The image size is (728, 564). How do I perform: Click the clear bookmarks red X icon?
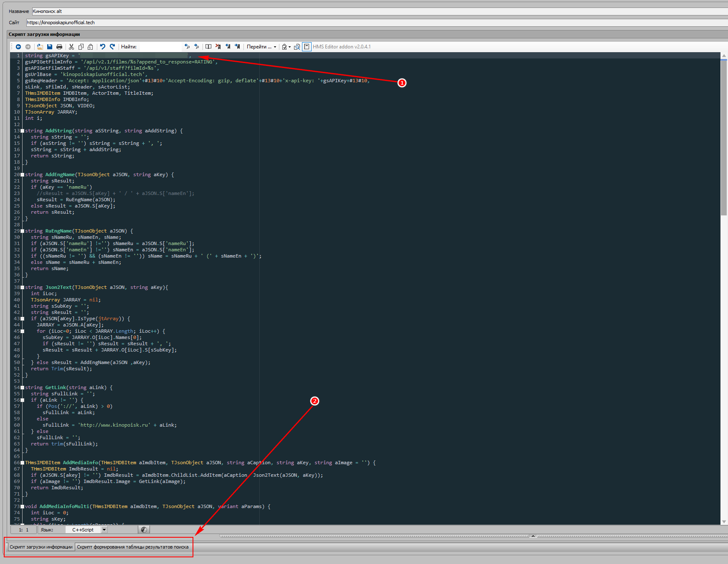tap(218, 47)
